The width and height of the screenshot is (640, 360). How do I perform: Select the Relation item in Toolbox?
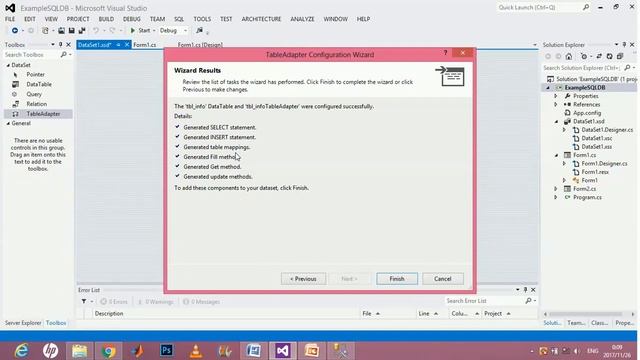(x=36, y=104)
